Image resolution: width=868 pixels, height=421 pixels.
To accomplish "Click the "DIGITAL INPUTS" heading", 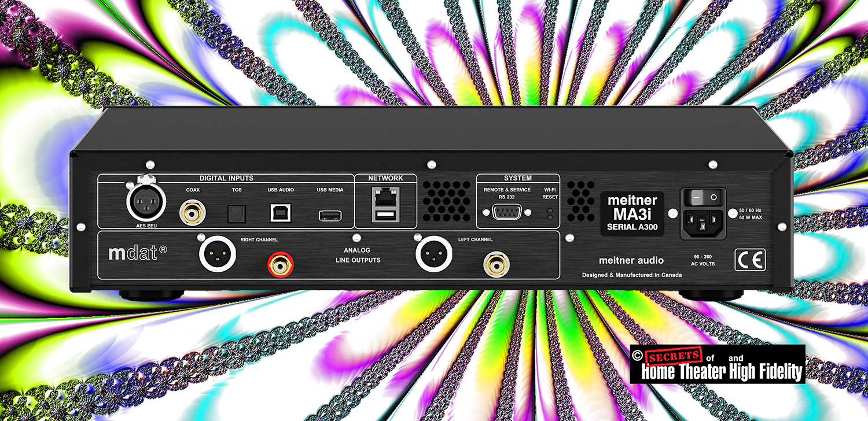I will click(226, 178).
